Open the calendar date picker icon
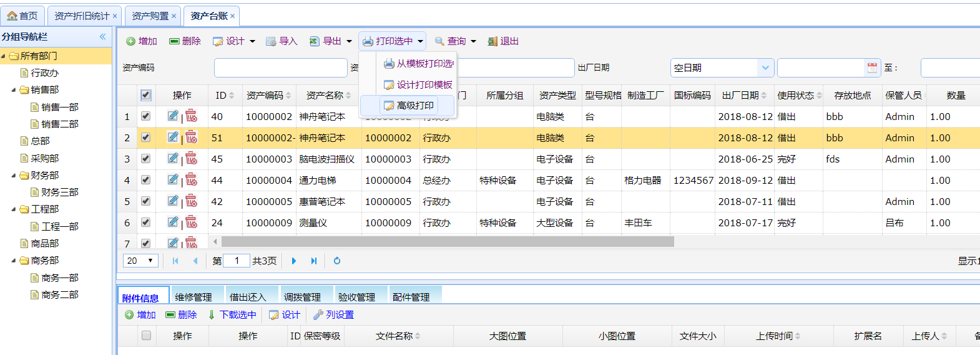This screenshot has height=355, width=980. (x=872, y=67)
